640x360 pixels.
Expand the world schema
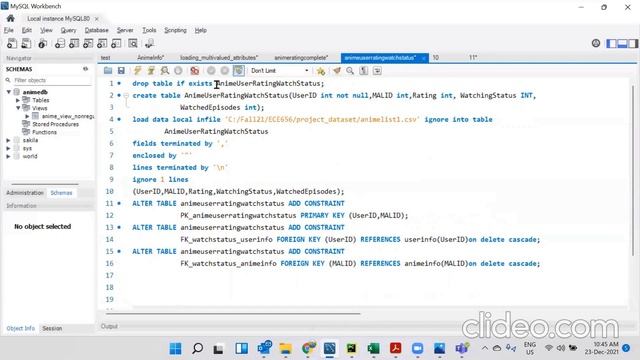point(9,156)
